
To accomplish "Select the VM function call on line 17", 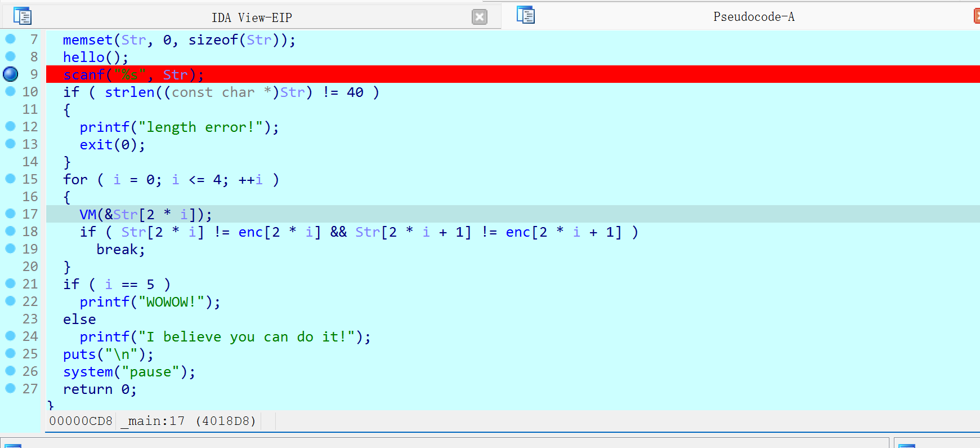I will [88, 215].
